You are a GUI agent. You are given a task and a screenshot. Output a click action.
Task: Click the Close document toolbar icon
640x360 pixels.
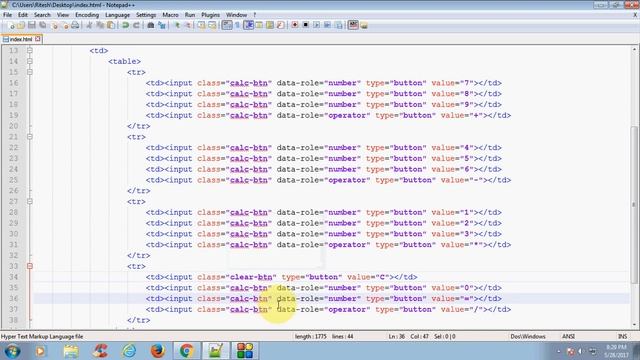pos(55,25)
